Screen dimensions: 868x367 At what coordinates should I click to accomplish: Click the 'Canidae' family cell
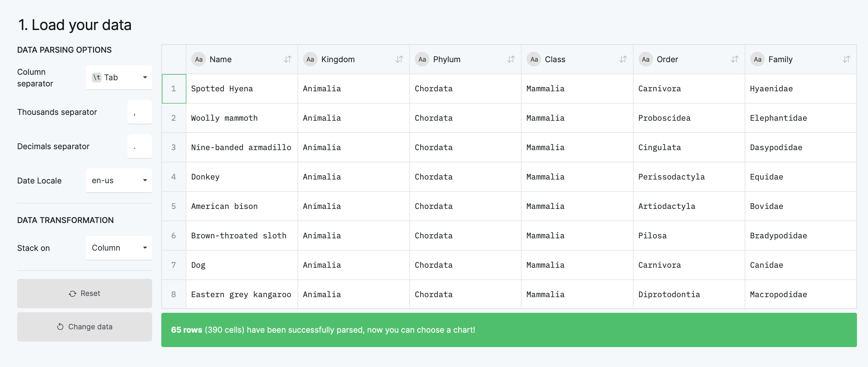(801, 265)
